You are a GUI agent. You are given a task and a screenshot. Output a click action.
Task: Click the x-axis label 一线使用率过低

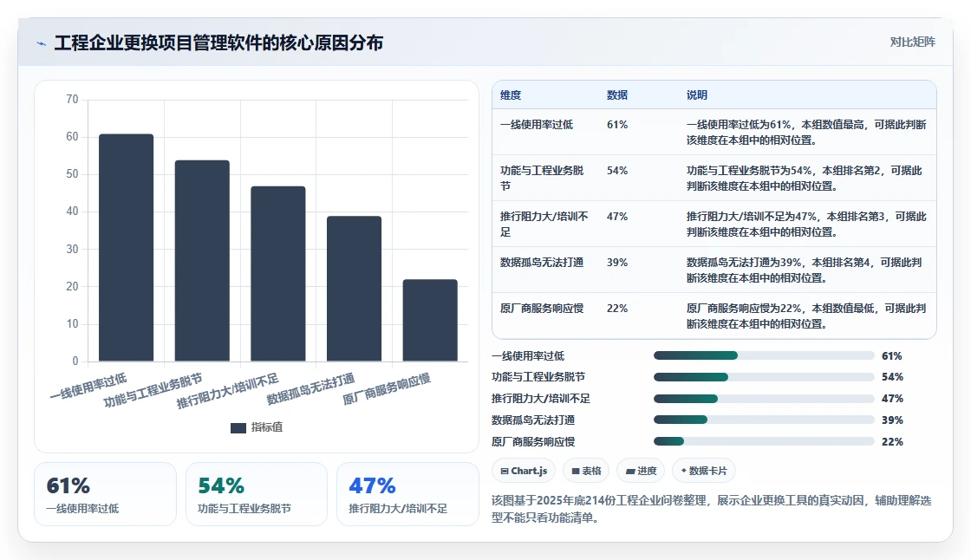coord(88,386)
